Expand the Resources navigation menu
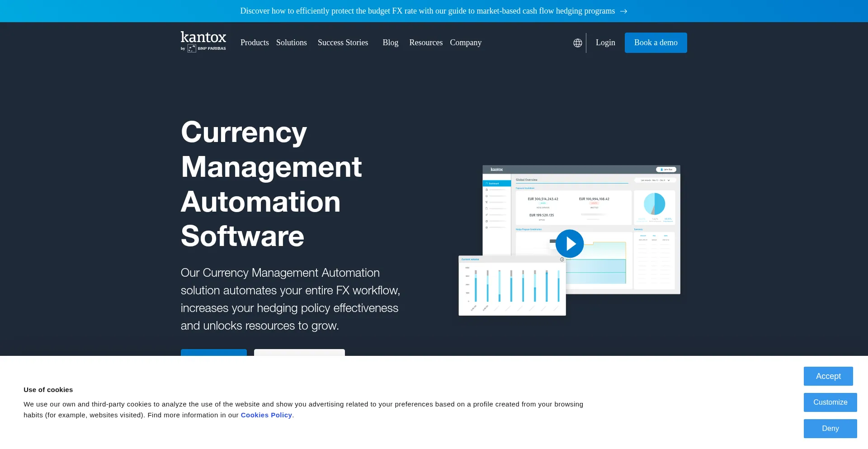Viewport: 868px width, 449px height. 425,43
